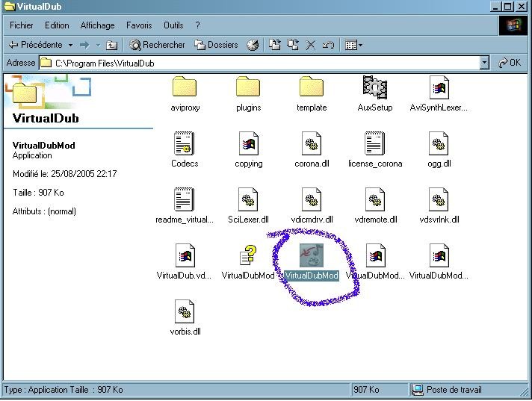The height and width of the screenshot is (401, 532).
Task: Click the OK go button
Action: pyautogui.click(x=510, y=63)
